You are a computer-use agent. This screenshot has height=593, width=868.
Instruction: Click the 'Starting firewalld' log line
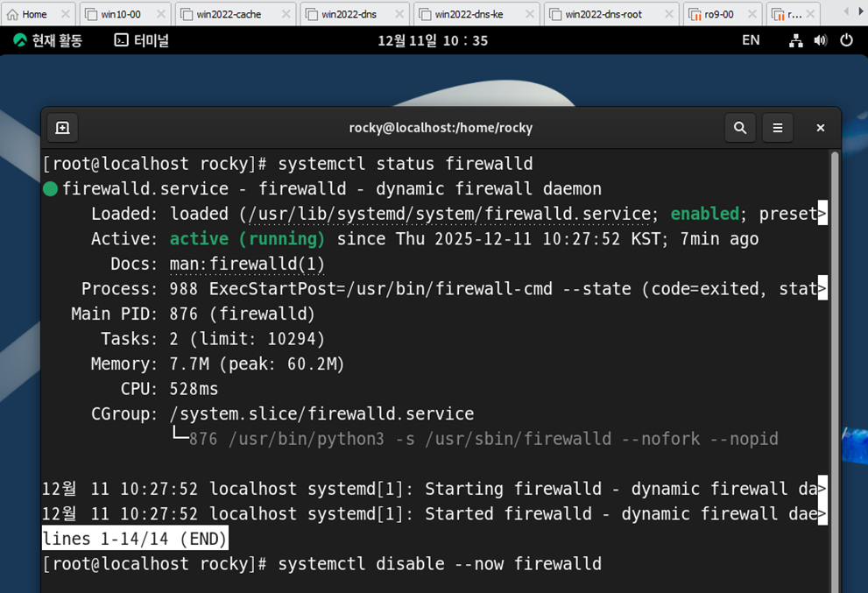[434, 489]
